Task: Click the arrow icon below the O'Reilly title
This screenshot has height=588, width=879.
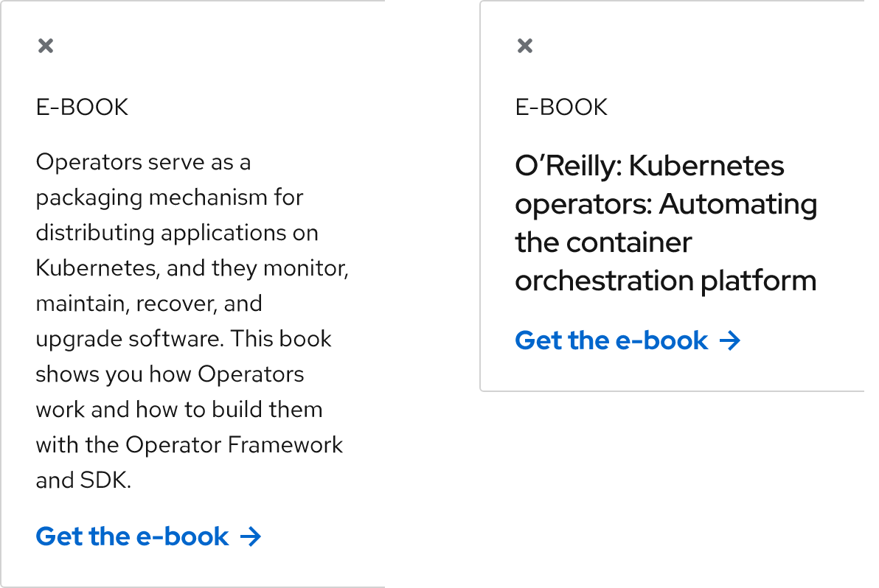Action: pos(729,340)
